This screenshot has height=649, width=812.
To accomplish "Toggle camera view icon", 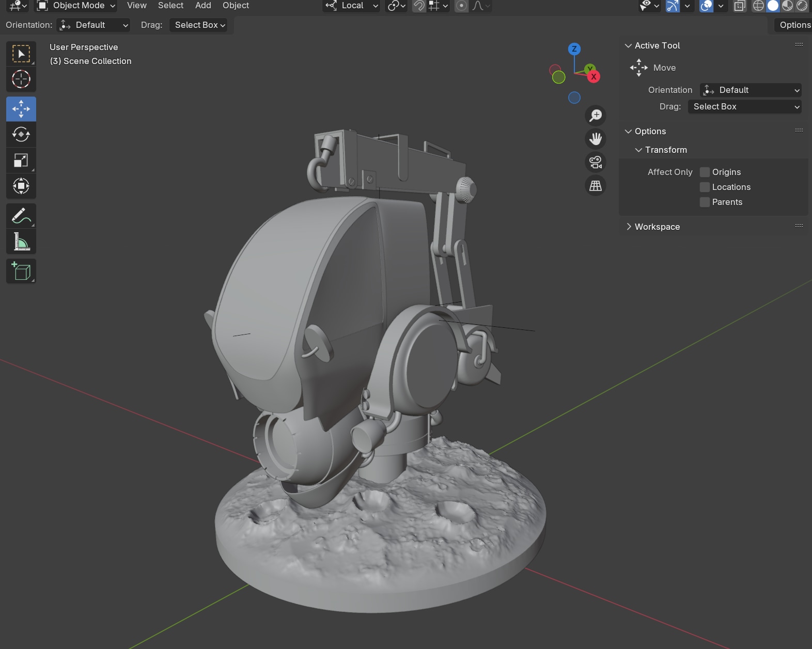I will click(596, 162).
